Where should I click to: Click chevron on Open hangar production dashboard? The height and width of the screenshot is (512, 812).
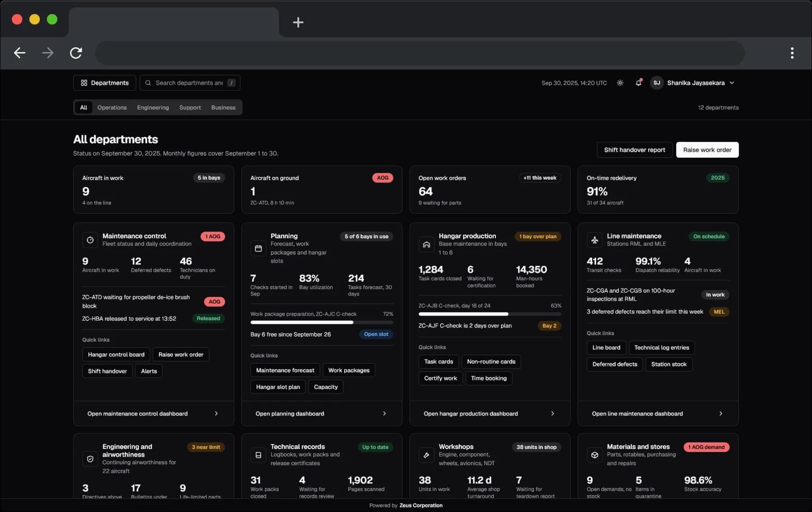[x=553, y=414]
